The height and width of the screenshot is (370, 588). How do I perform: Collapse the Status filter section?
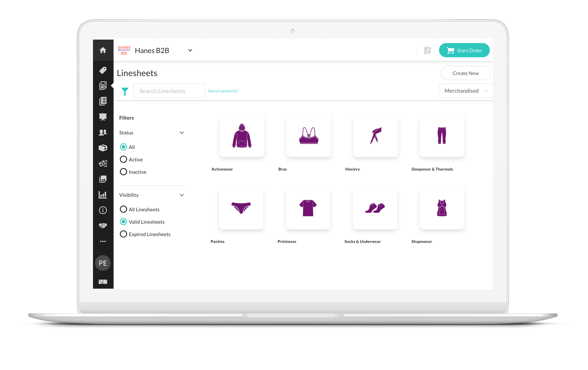(182, 133)
